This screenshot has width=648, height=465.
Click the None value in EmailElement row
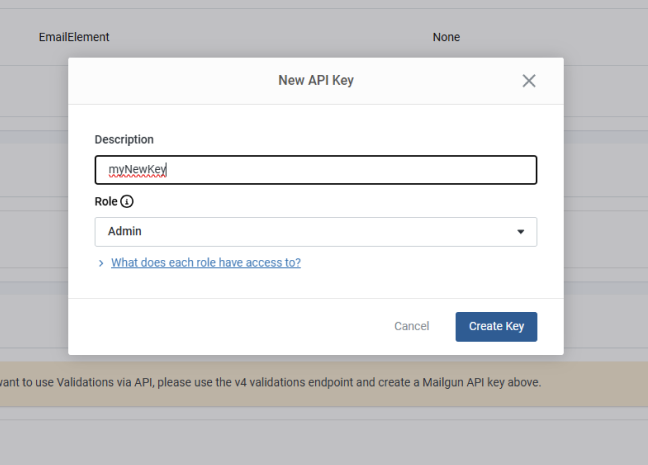pos(446,37)
